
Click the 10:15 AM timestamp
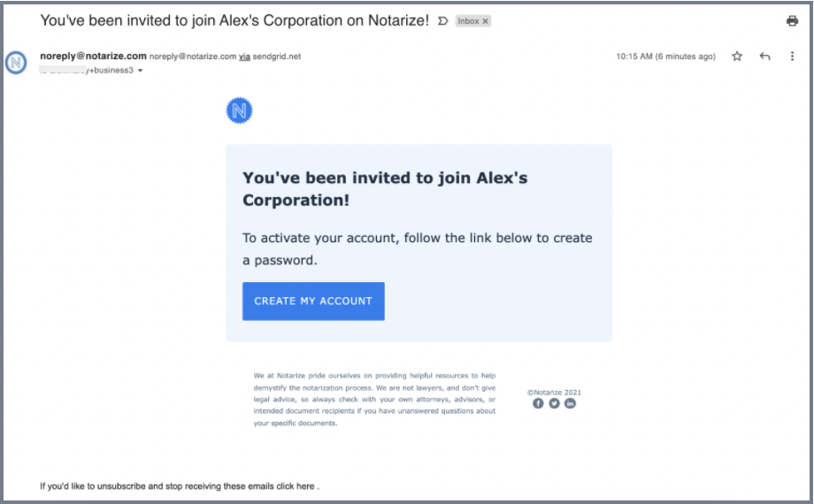[x=665, y=57]
